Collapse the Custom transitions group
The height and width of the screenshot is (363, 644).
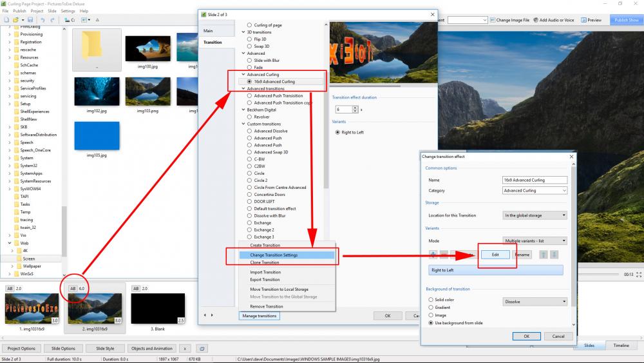(243, 124)
